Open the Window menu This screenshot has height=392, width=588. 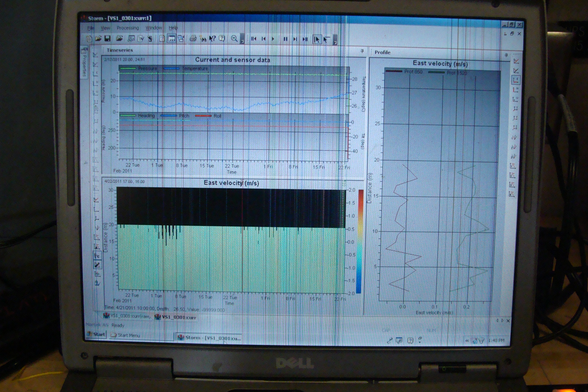pyautogui.click(x=154, y=28)
